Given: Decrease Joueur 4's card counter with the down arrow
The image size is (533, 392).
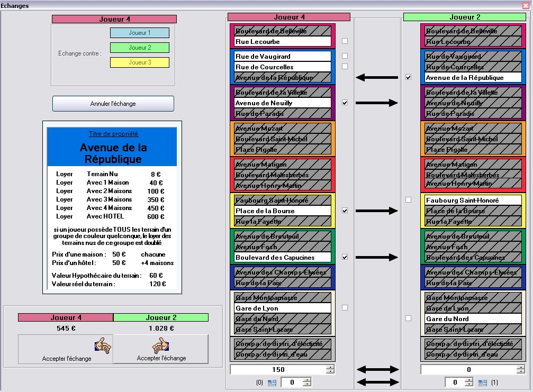Looking at the screenshot, I should (307, 384).
